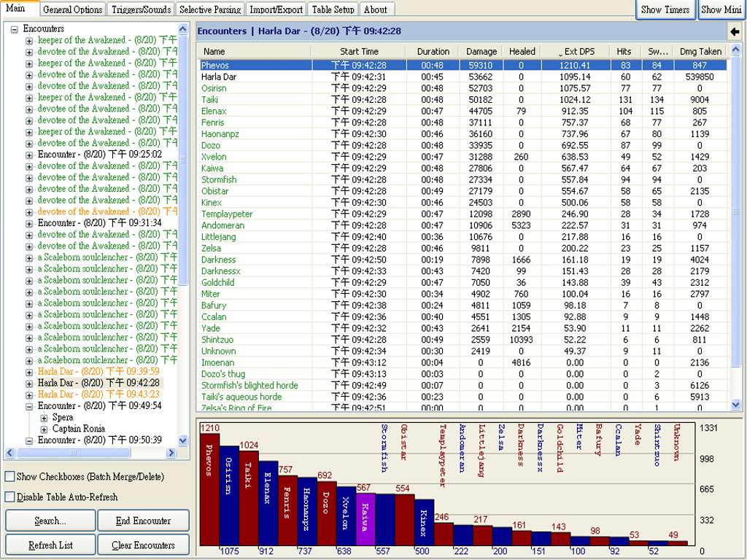Open the Table Setup tab
The width and height of the screenshot is (747, 560).
[333, 9]
